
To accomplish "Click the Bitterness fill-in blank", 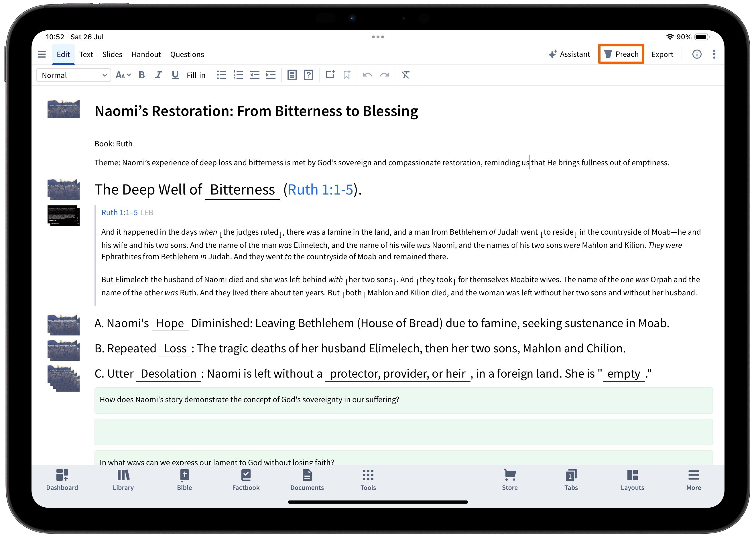I will click(x=242, y=190).
